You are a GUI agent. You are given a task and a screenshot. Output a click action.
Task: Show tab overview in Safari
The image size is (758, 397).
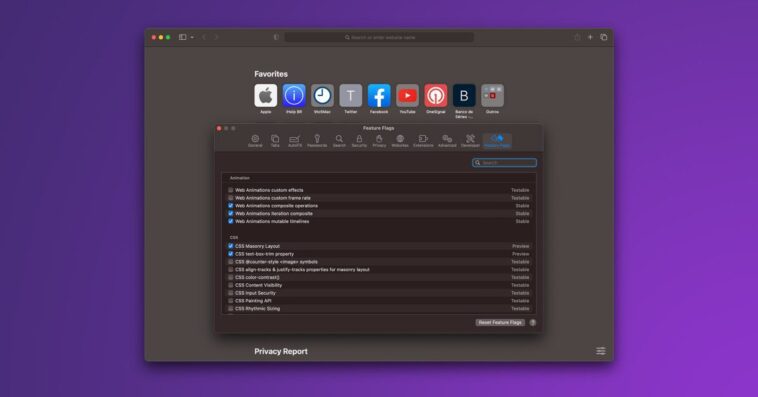(x=604, y=37)
